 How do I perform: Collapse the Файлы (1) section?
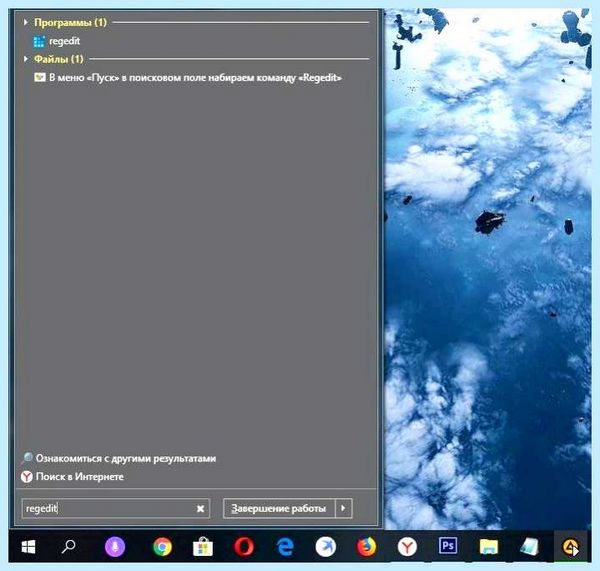click(26, 59)
